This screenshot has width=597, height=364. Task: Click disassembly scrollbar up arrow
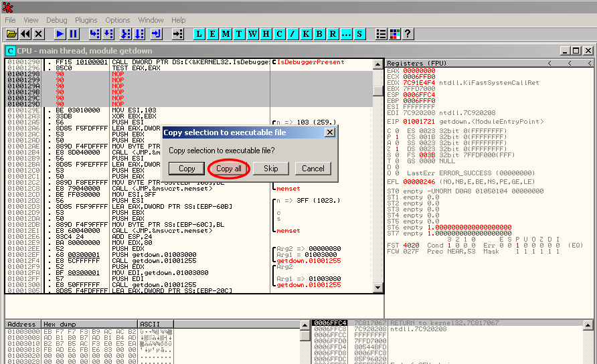[378, 63]
